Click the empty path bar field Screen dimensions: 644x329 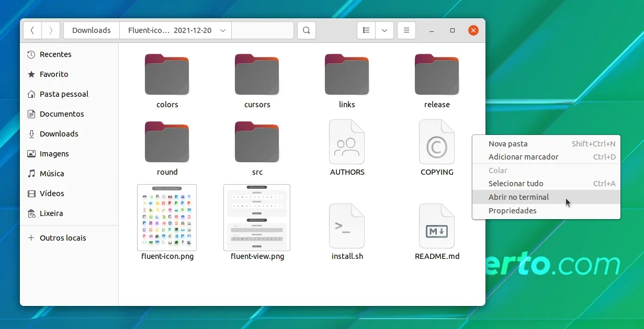pyautogui.click(x=262, y=30)
